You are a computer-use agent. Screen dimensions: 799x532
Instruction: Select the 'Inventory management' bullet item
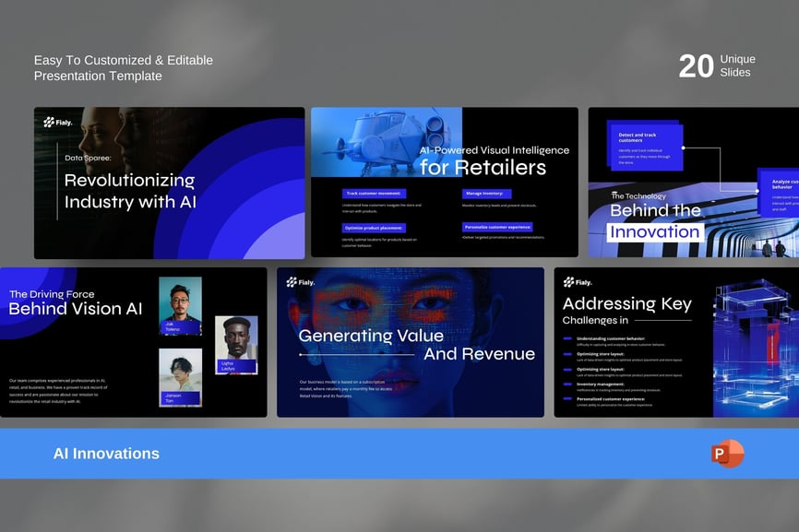pyautogui.click(x=600, y=384)
